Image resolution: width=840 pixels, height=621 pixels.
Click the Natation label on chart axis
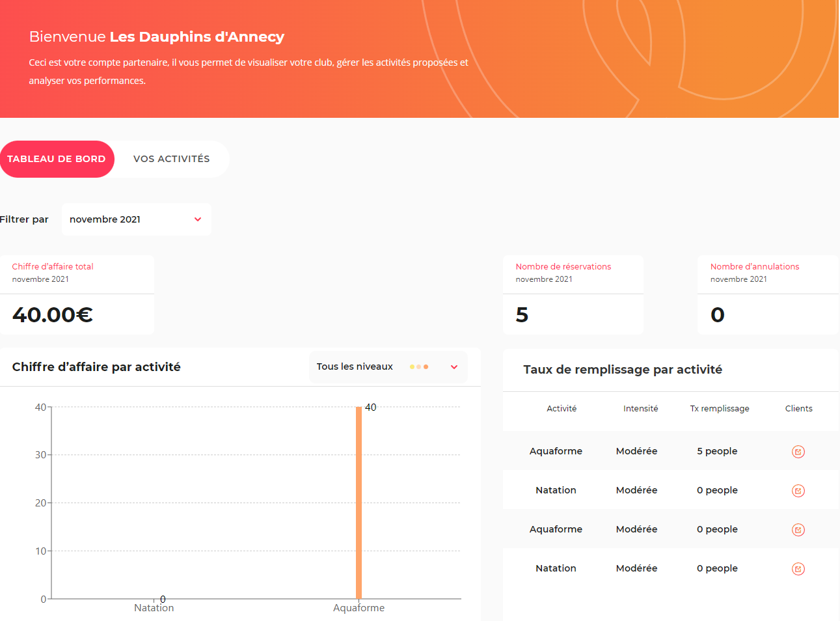pyautogui.click(x=154, y=608)
